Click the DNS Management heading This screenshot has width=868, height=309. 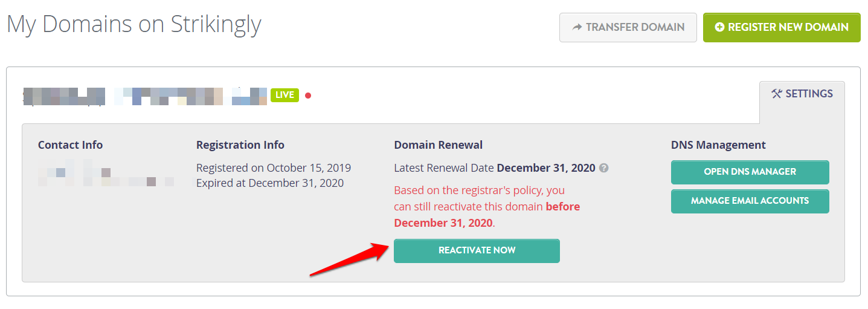click(x=718, y=145)
